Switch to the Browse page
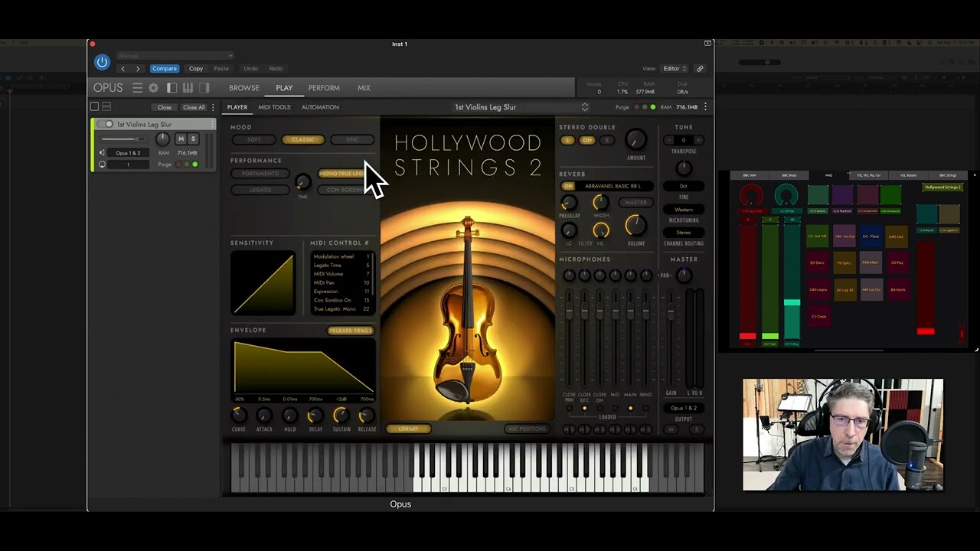Screen dimensions: 980x551 tap(244, 88)
